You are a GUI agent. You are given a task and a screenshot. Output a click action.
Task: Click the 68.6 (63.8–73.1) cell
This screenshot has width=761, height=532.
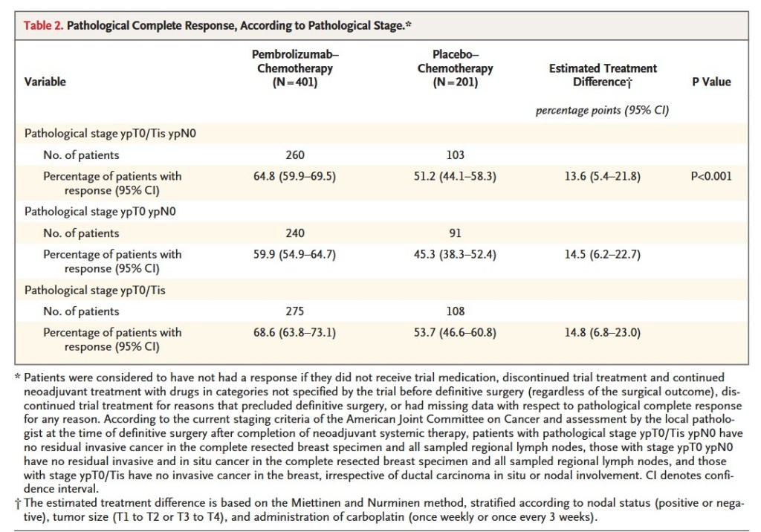pyautogui.click(x=294, y=332)
